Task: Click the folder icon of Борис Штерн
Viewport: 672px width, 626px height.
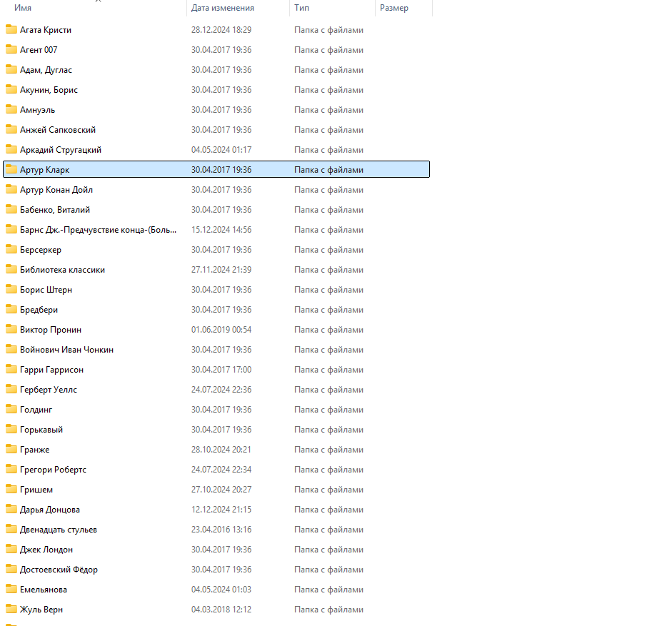Action: (11, 289)
